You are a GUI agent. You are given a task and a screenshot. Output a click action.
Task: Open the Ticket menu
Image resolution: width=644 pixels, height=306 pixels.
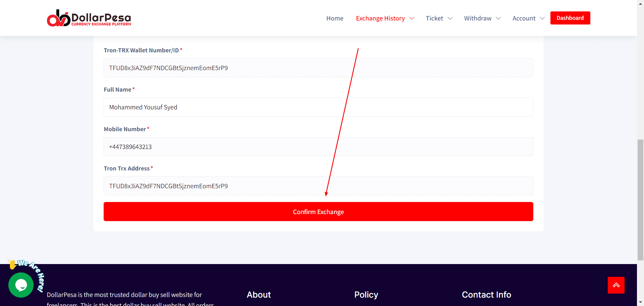[434, 18]
